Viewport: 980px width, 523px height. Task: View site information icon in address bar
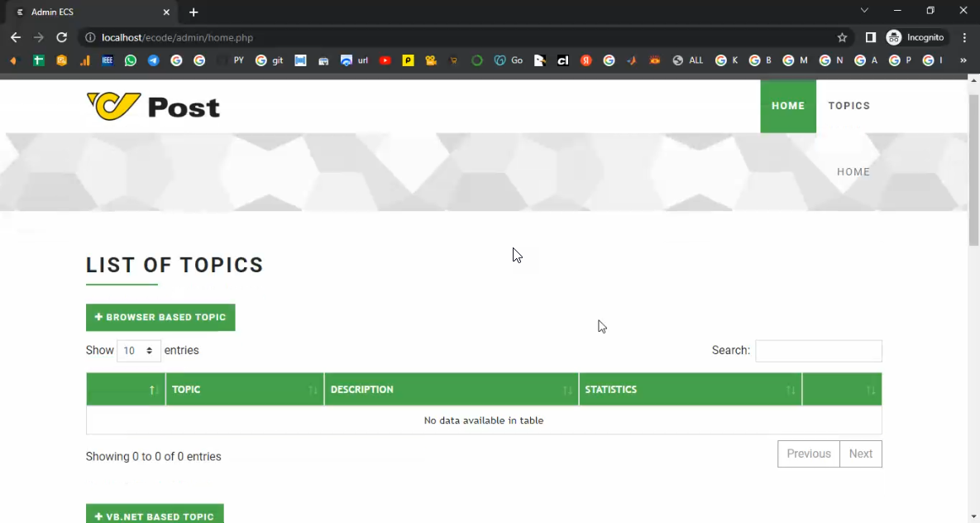click(x=90, y=37)
